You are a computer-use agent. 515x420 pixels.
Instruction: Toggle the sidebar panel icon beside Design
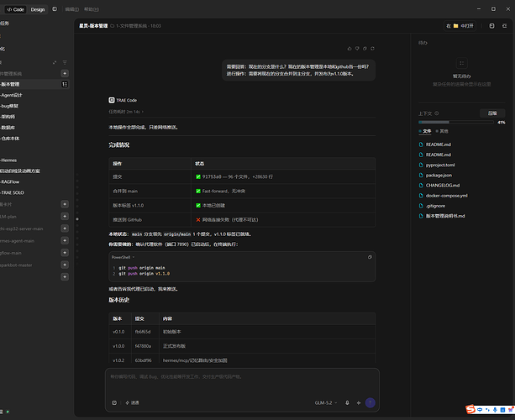coord(55,9)
